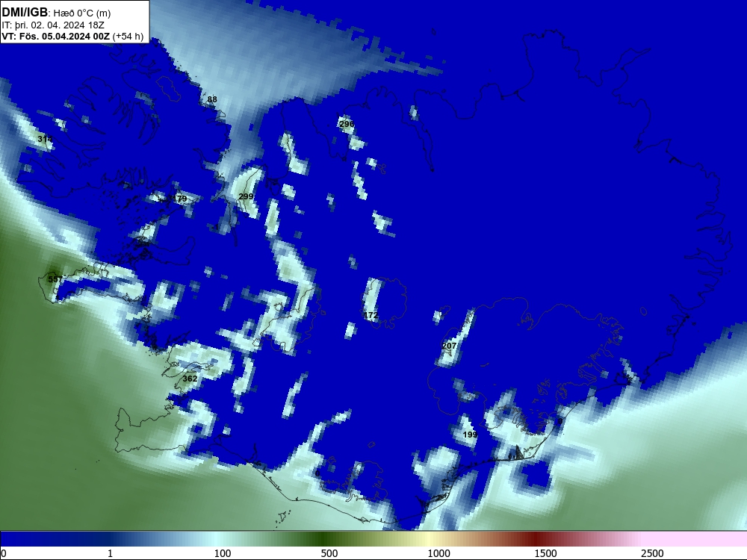Click the color scale tick label "1"
The height and width of the screenshot is (560, 747).
110,553
